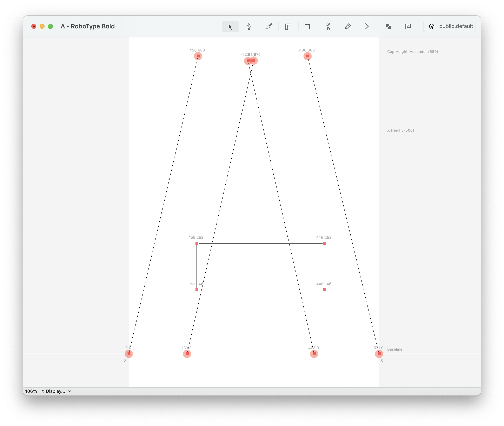Screen dimensions: 504x426
Task: Open the public.default layer dropdown
Action: coord(449,26)
